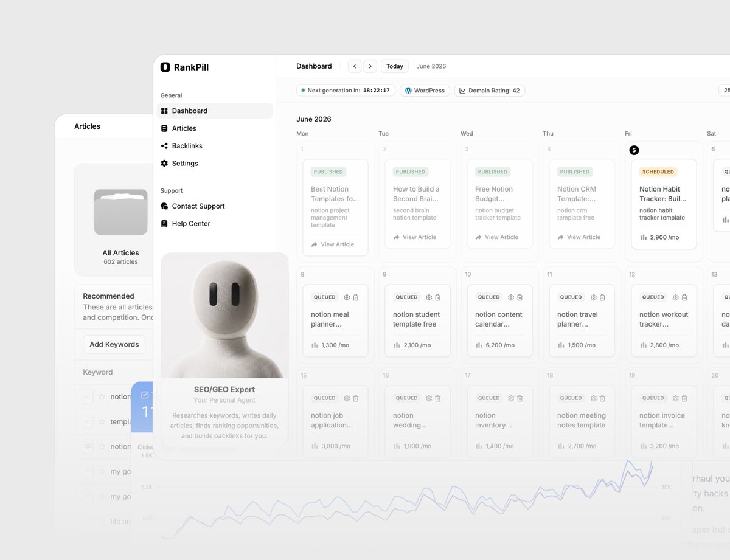The image size is (730, 560).
Task: Click the 6,200 /mo volume on content calendar
Action: point(495,345)
